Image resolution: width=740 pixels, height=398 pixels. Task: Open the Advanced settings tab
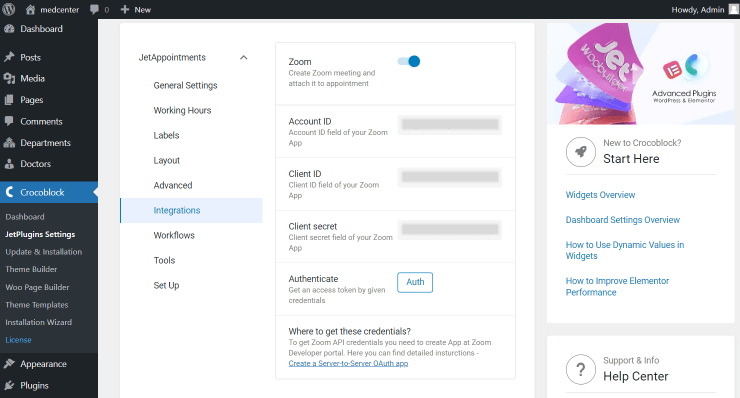click(173, 186)
